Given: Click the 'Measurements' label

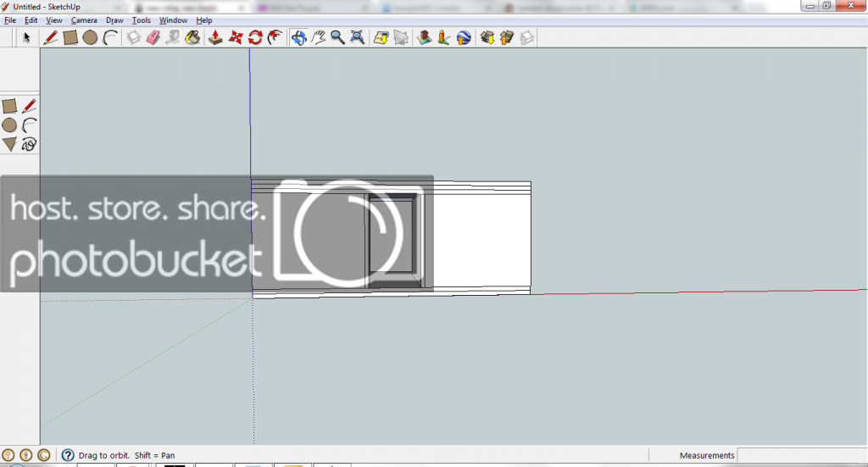Looking at the screenshot, I should point(707,455).
